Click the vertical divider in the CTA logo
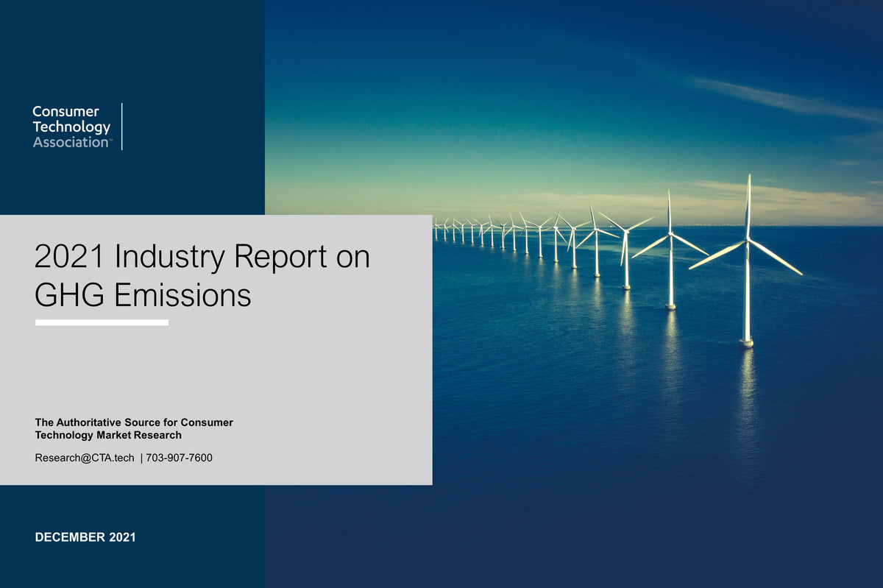Viewport: 883px width, 588px height. [124, 127]
